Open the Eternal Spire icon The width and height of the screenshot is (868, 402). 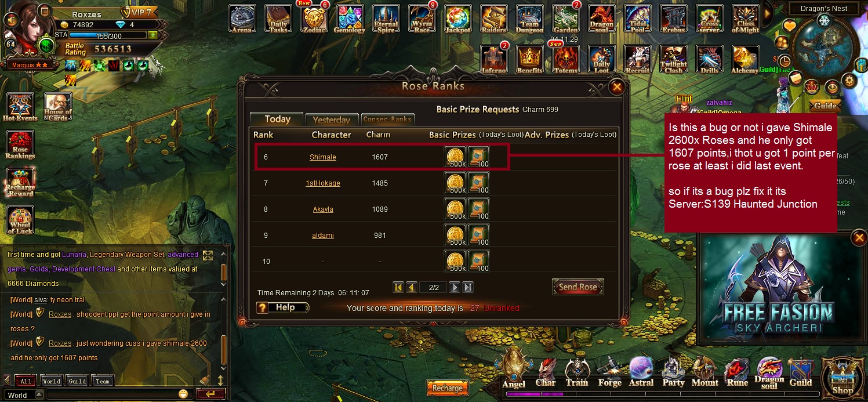[386, 19]
